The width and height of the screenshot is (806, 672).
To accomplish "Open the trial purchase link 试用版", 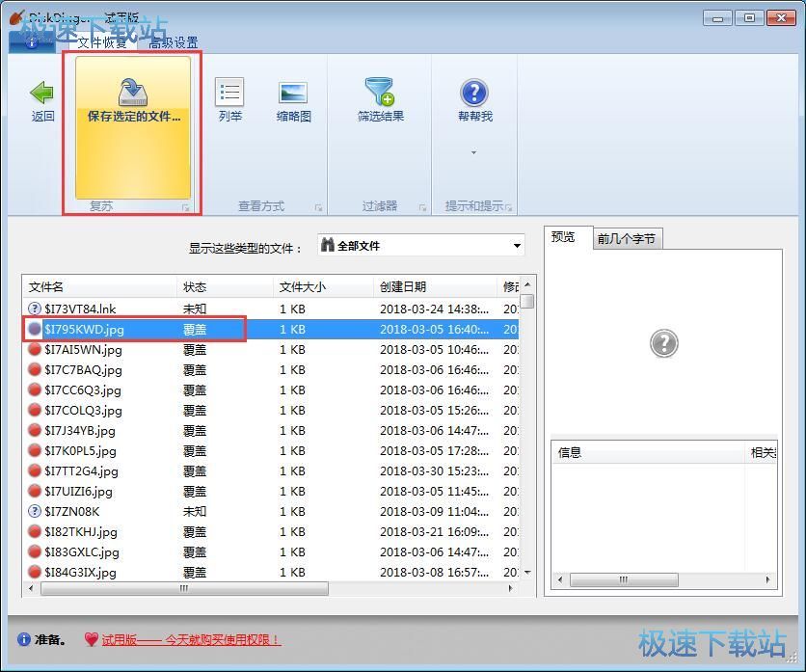I will point(191,640).
